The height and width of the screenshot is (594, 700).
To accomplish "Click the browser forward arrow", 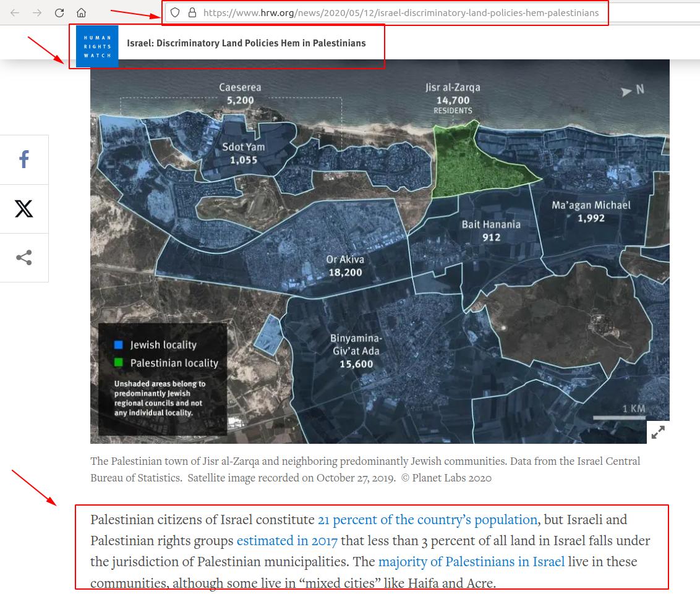I will tap(37, 12).
